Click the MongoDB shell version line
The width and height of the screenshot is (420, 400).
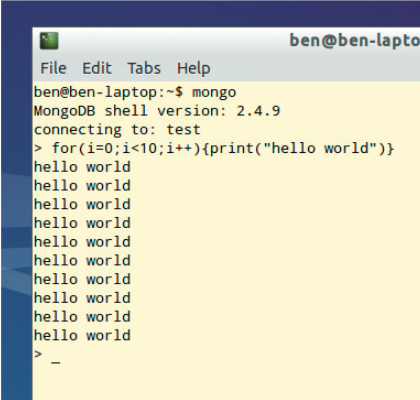157,111
